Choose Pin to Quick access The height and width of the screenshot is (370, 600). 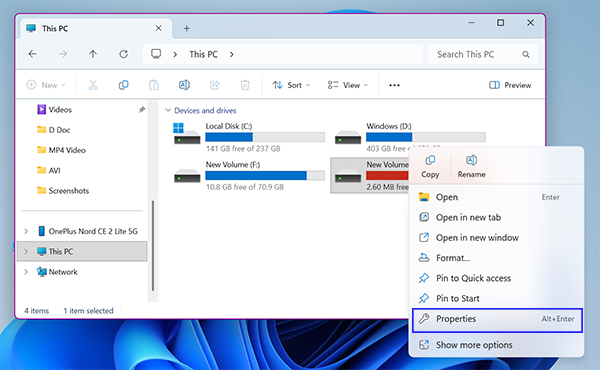(x=497, y=278)
